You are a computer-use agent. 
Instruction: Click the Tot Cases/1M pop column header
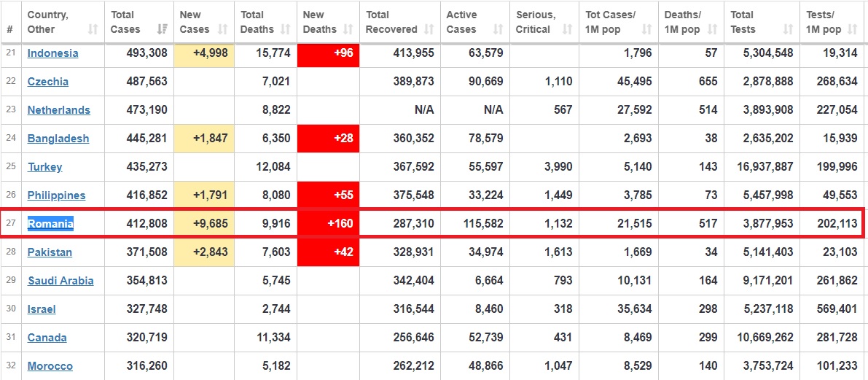611,22
